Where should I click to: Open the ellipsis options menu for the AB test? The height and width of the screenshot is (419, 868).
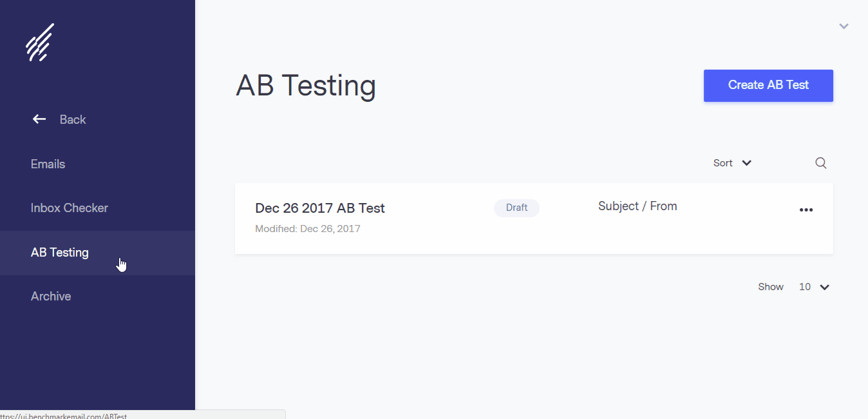(x=806, y=209)
